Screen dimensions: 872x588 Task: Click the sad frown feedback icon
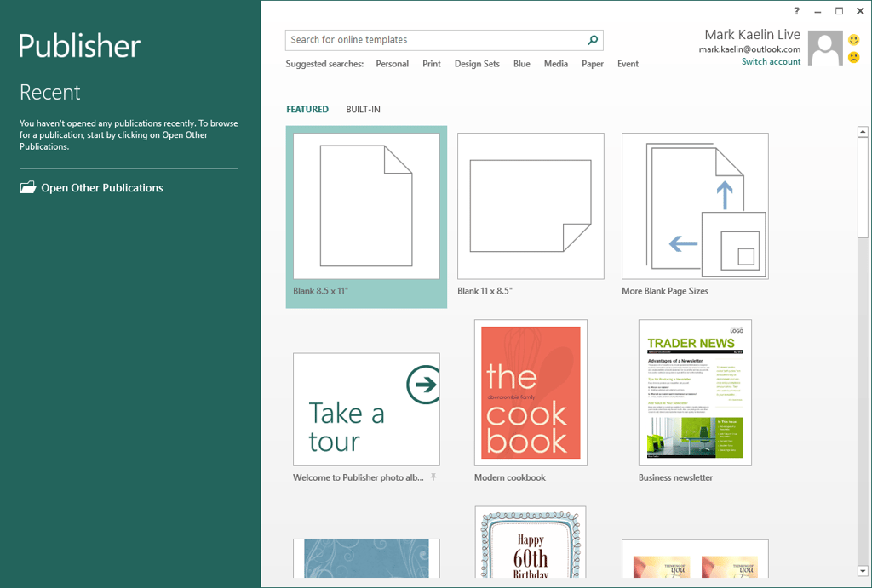[853, 57]
